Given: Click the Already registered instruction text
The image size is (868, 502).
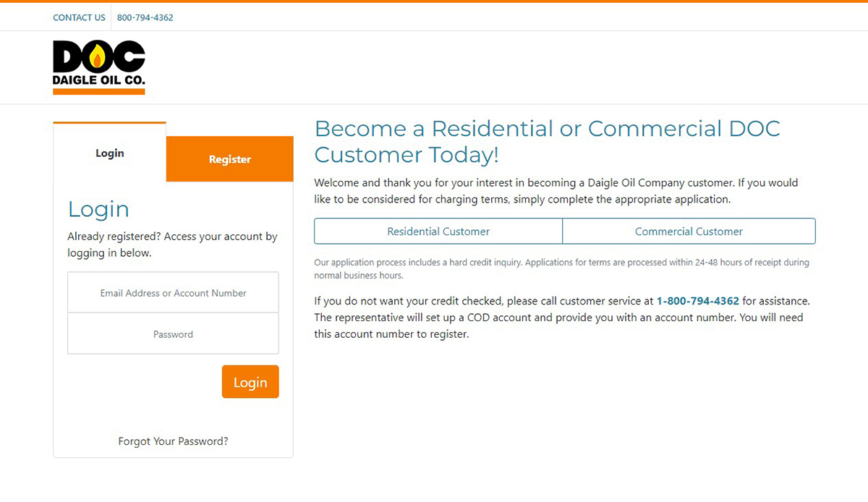Looking at the screenshot, I should coord(172,244).
